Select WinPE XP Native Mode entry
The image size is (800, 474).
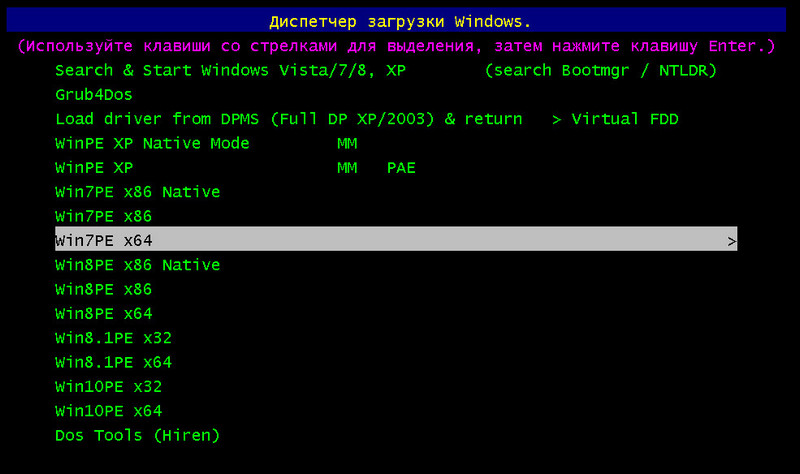pyautogui.click(x=206, y=143)
